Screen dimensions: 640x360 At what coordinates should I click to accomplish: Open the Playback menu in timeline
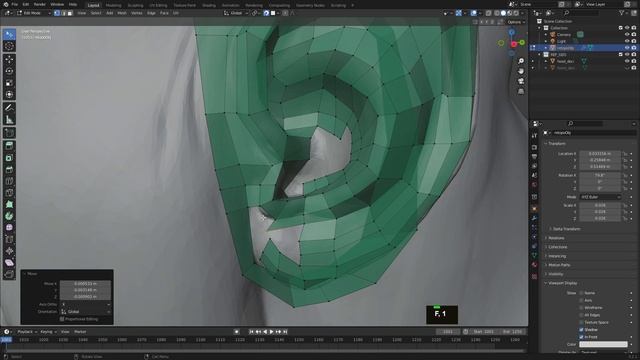pos(27,332)
